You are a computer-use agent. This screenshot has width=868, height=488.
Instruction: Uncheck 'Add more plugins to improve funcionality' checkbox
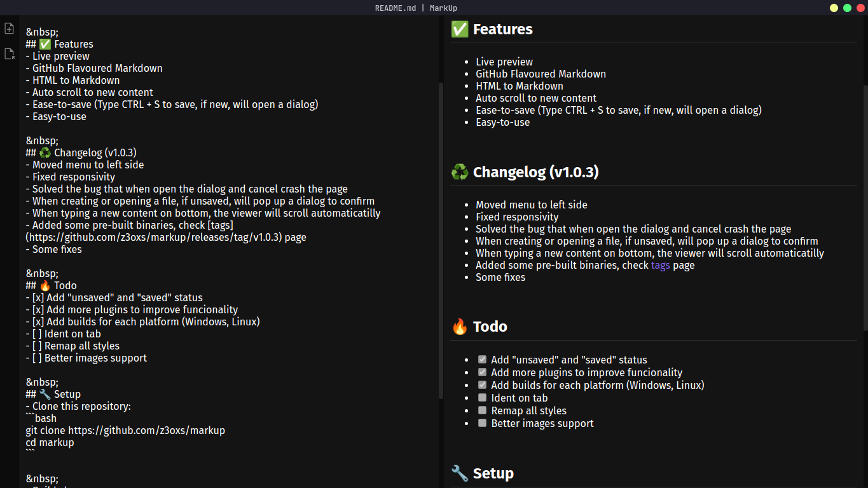coord(483,372)
